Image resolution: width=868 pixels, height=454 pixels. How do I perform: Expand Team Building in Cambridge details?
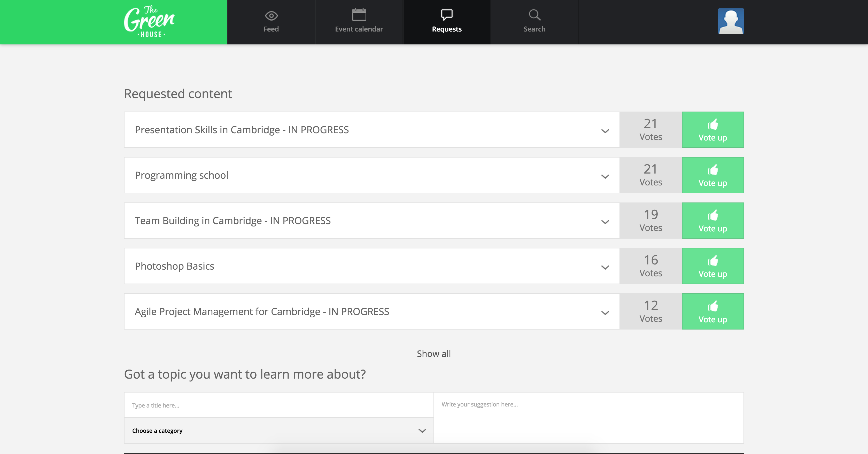coord(605,222)
